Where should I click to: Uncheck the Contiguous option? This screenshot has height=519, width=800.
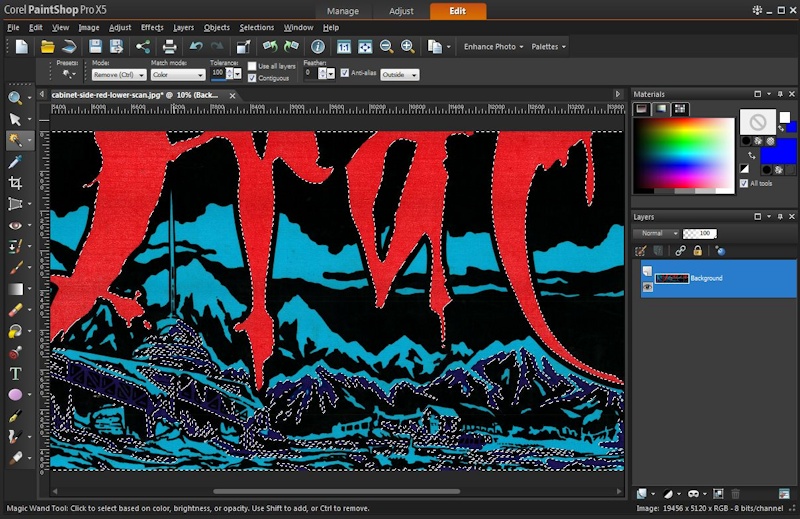click(252, 78)
